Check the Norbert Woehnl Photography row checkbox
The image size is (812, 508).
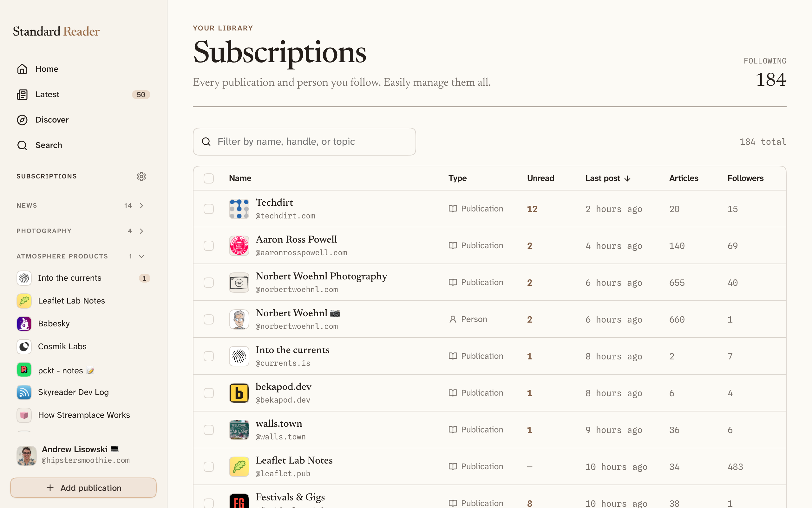point(209,283)
